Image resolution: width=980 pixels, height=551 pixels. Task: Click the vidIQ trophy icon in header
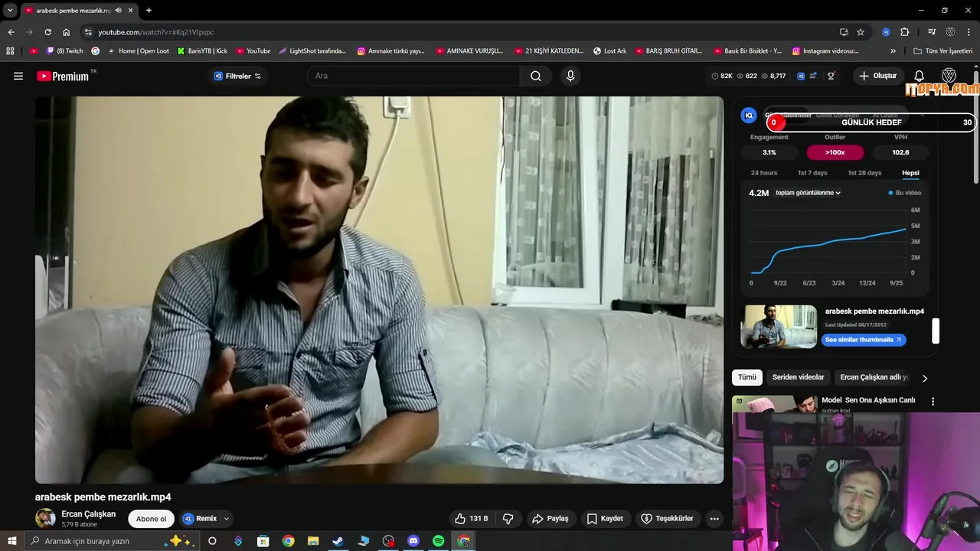click(831, 76)
